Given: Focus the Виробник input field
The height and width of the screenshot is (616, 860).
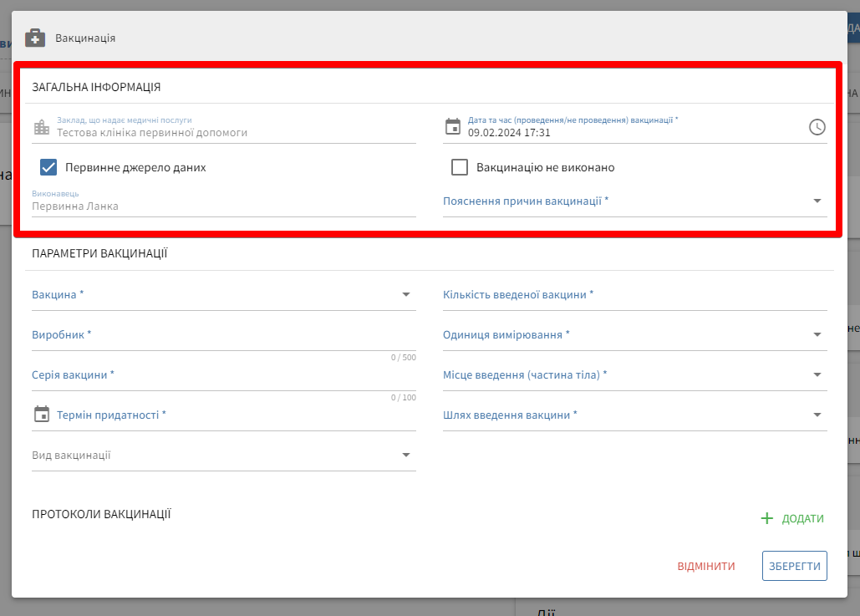Looking at the screenshot, I should pyautogui.click(x=223, y=335).
